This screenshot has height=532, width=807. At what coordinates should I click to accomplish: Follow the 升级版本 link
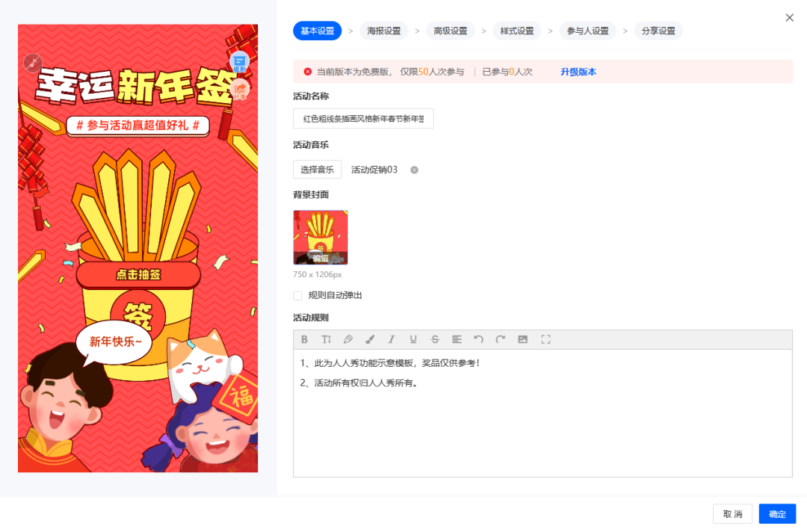click(x=578, y=72)
